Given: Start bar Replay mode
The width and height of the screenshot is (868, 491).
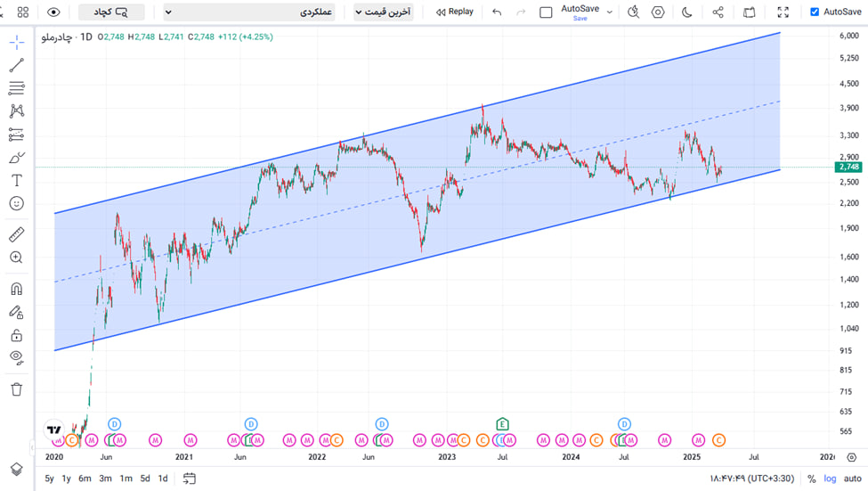Looking at the screenshot, I should (x=454, y=12).
